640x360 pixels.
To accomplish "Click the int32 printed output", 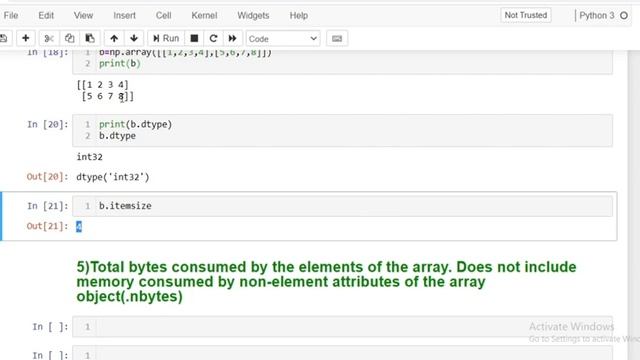I will click(89, 157).
